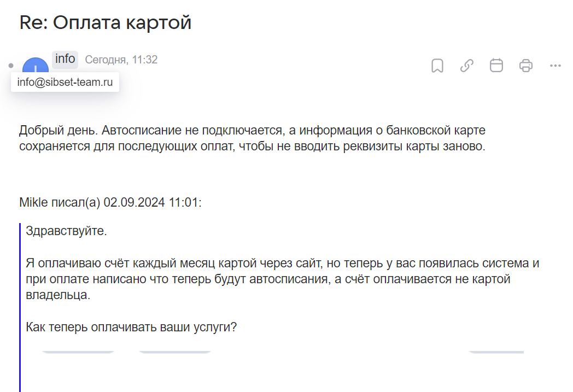Click the word "владельца." in the quote
Viewport: 573px width, 392px height.
pyautogui.click(x=57, y=296)
